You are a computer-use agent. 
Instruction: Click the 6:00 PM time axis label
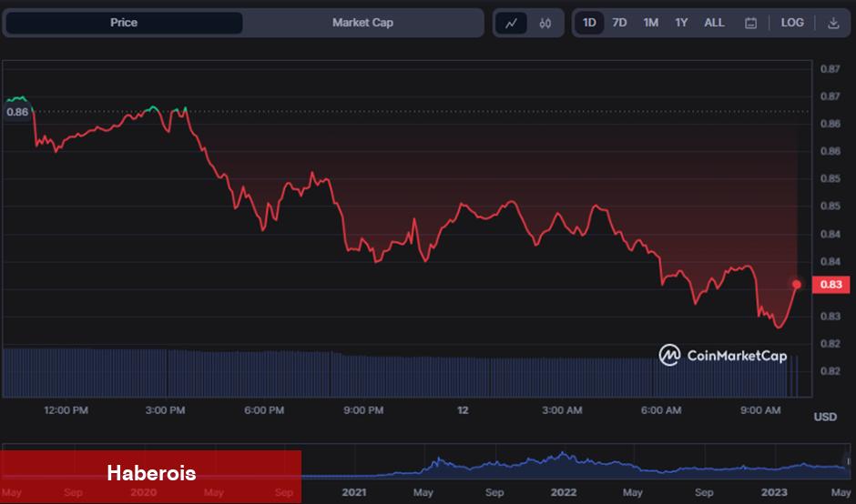pyautogui.click(x=264, y=410)
